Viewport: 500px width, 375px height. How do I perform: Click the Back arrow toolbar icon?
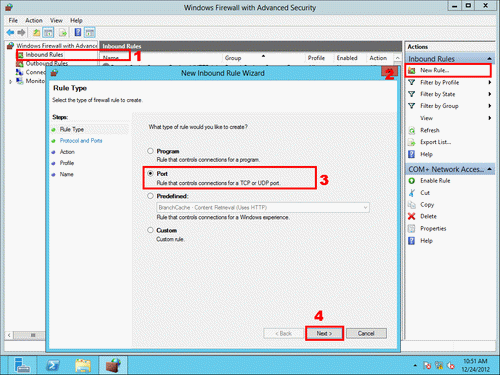coord(10,32)
